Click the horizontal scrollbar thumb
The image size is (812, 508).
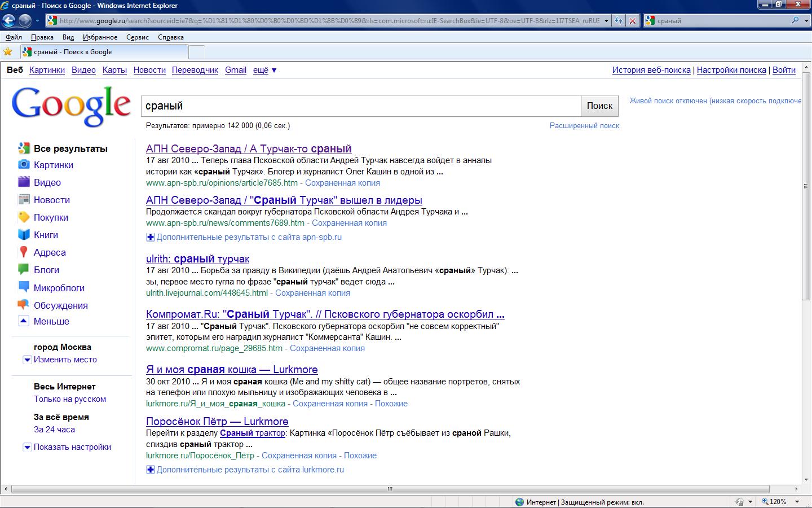pyautogui.click(x=390, y=489)
